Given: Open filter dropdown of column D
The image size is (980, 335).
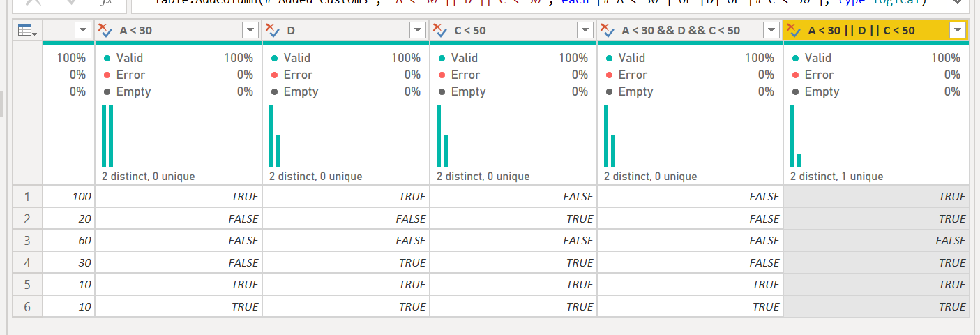Looking at the screenshot, I should click(418, 30).
